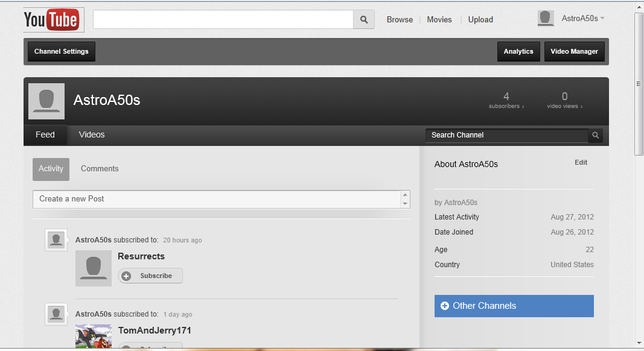Click the Create a new Post box

click(x=217, y=199)
